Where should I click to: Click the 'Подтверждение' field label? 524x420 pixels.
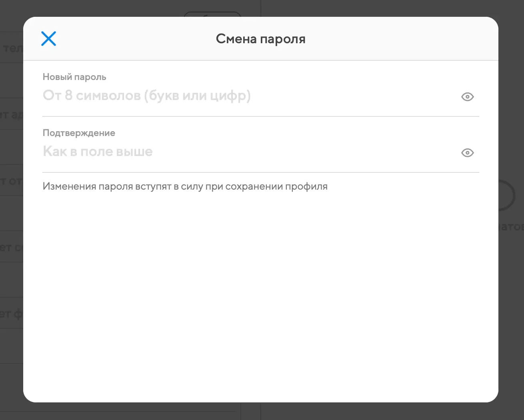(x=79, y=133)
